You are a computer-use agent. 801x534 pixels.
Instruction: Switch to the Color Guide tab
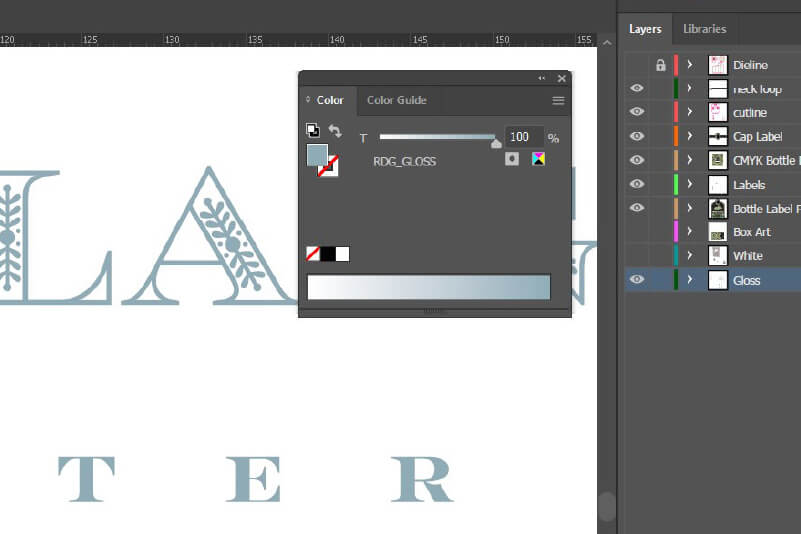click(396, 100)
